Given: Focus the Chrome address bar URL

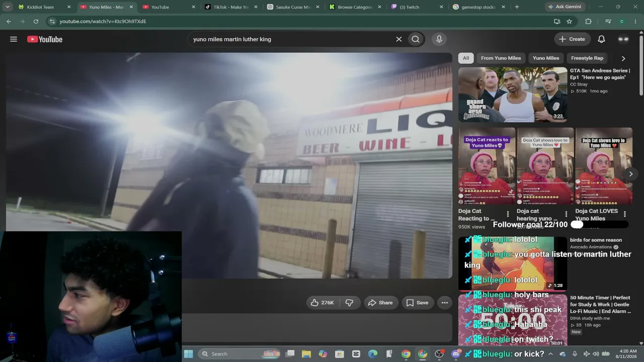Looking at the screenshot, I should click(103, 22).
